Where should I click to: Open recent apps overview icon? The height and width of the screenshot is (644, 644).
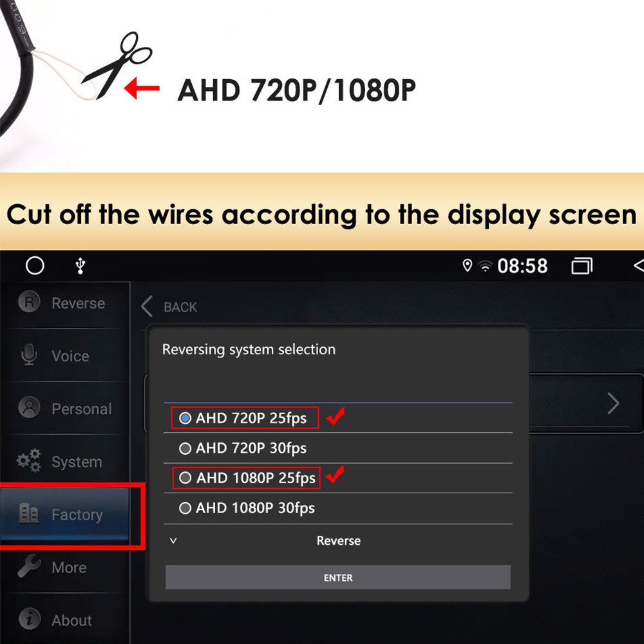click(x=582, y=266)
